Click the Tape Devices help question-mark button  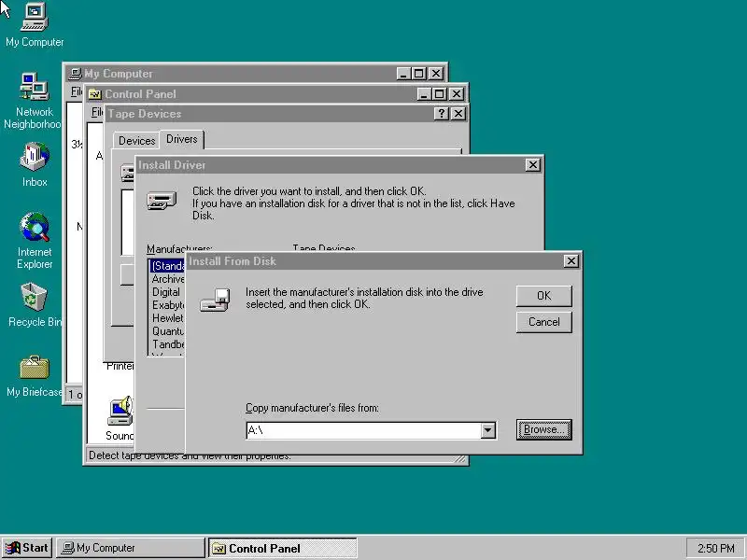tap(441, 113)
